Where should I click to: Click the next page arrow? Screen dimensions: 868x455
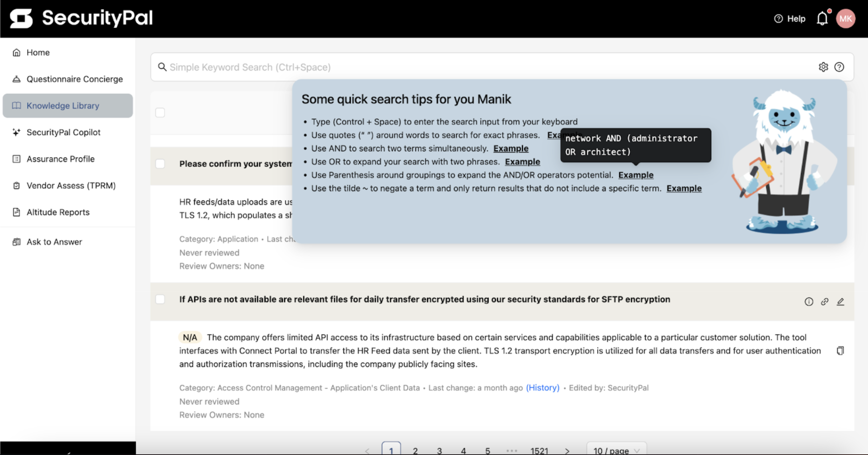click(x=567, y=451)
